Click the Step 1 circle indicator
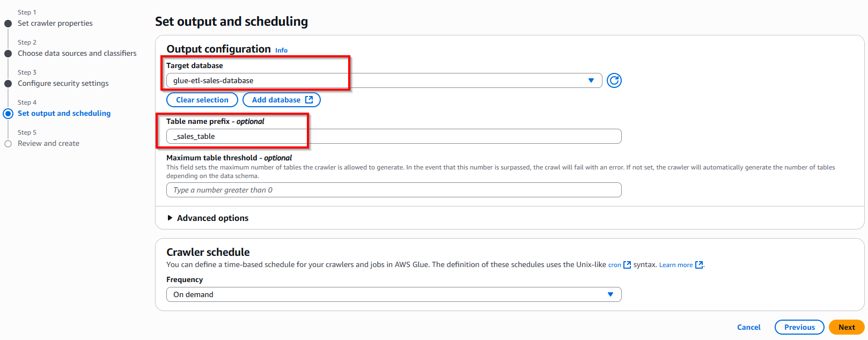The height and width of the screenshot is (340, 868). tap(8, 24)
